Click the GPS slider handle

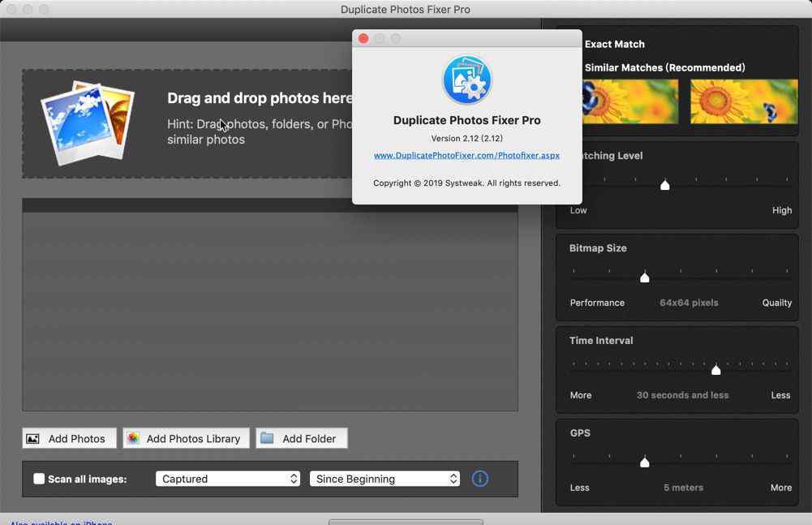click(645, 462)
